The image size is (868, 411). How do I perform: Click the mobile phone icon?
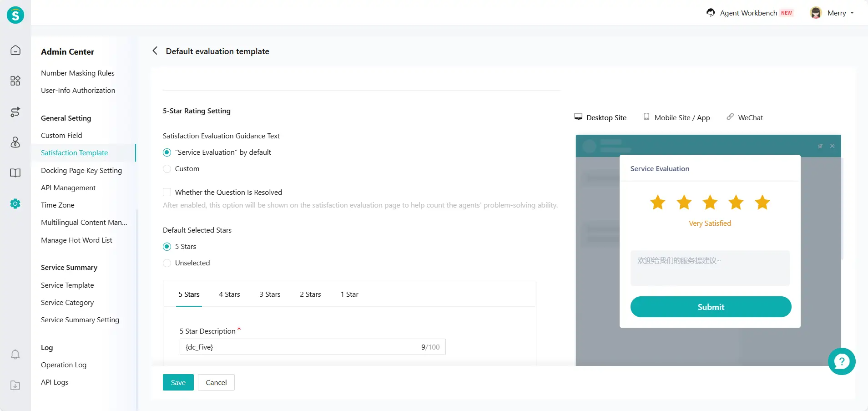pyautogui.click(x=646, y=117)
